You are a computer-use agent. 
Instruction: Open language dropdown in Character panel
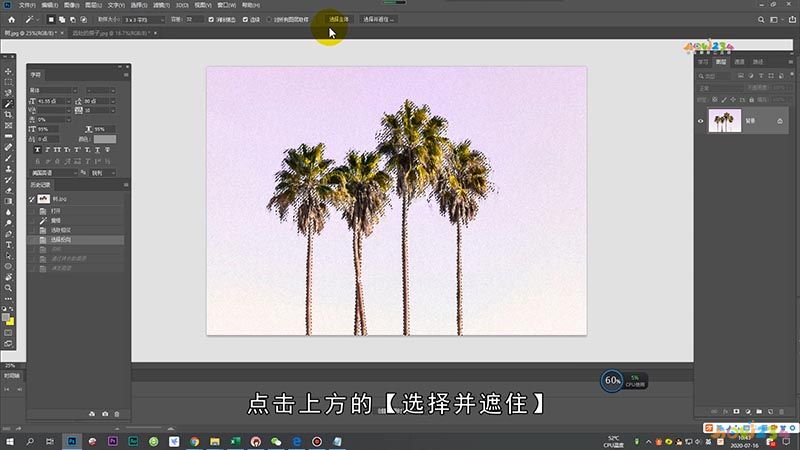(54, 173)
